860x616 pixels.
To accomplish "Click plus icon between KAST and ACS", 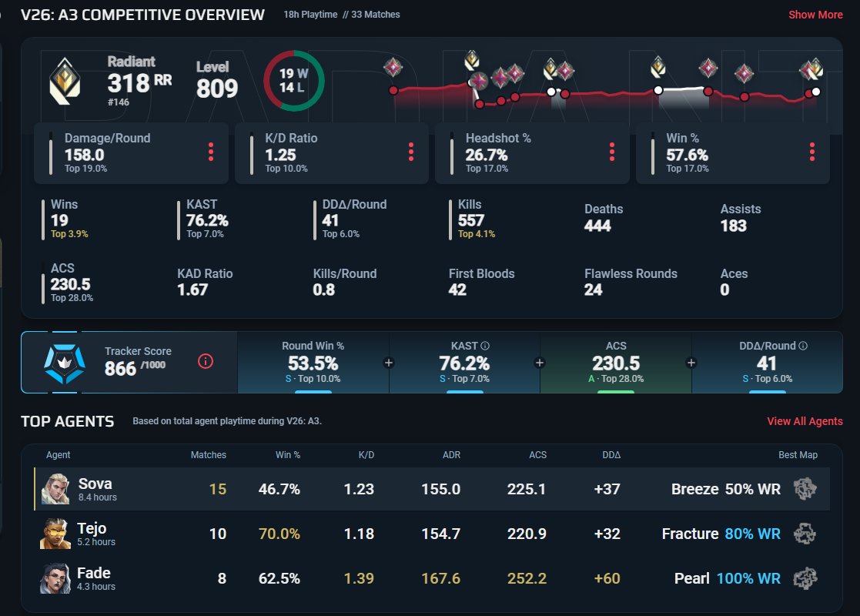I will tap(540, 363).
